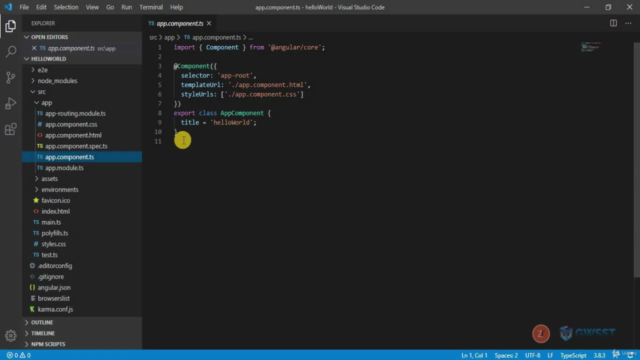Open the Run and Debug view
Viewport: 640px width, 360px height.
pos(11,103)
